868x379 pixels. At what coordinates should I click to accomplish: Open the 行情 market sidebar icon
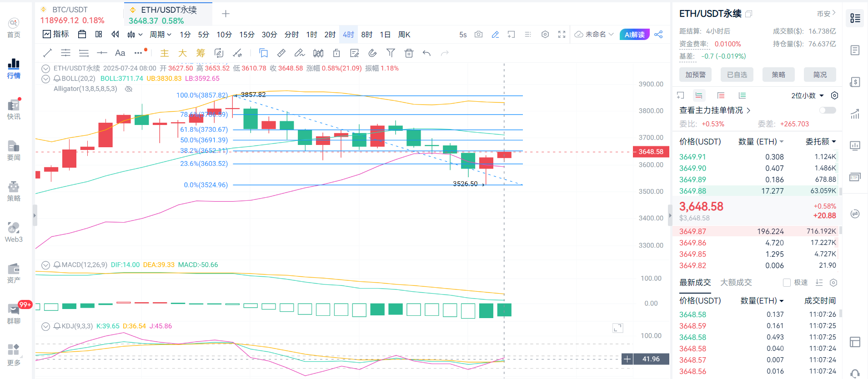tap(14, 69)
